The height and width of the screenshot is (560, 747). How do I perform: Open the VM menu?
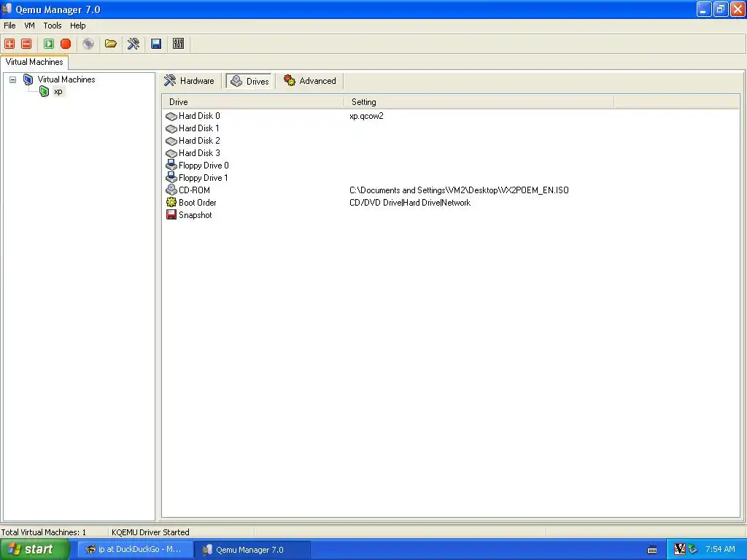click(29, 26)
